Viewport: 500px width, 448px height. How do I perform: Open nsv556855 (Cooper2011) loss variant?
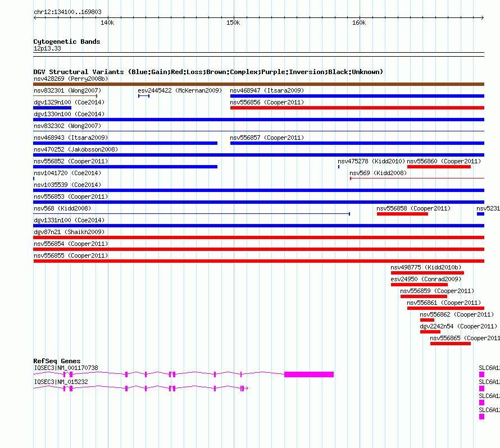(x=258, y=261)
